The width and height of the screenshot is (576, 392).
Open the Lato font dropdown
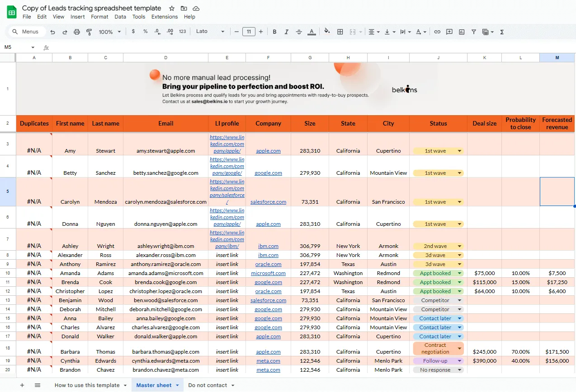(210, 32)
